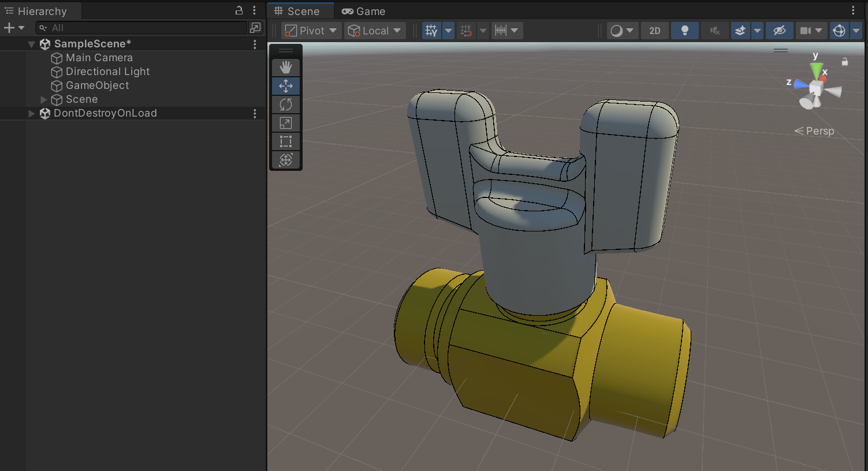Open the Pivot handle position dropdown
The width and height of the screenshot is (868, 471).
[x=311, y=31]
